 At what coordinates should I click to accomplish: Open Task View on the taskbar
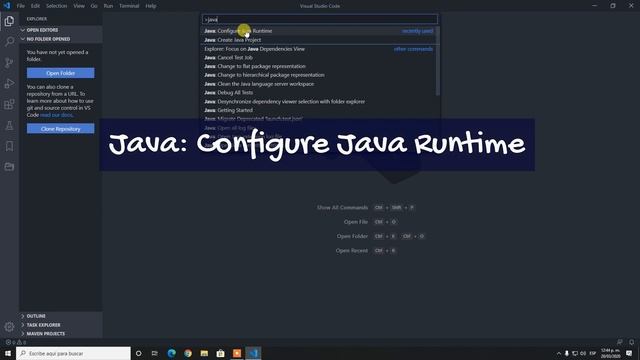155,353
